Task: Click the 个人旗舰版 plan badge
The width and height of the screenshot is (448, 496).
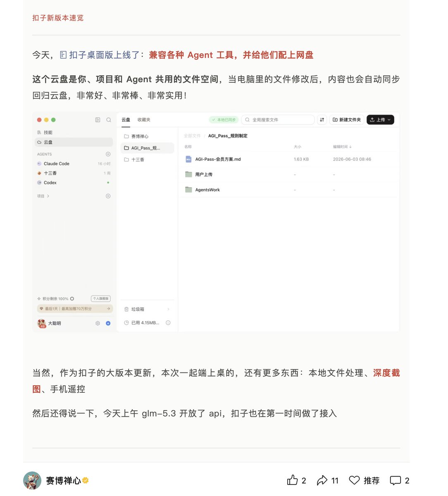Action: point(100,298)
